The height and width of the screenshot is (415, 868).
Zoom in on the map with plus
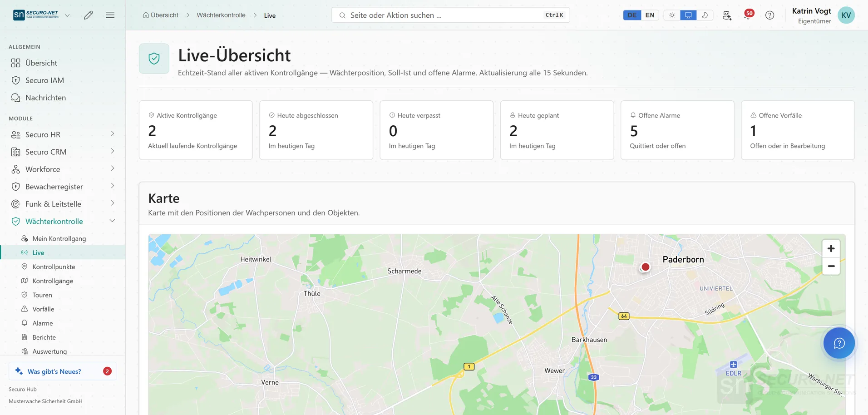click(831, 248)
